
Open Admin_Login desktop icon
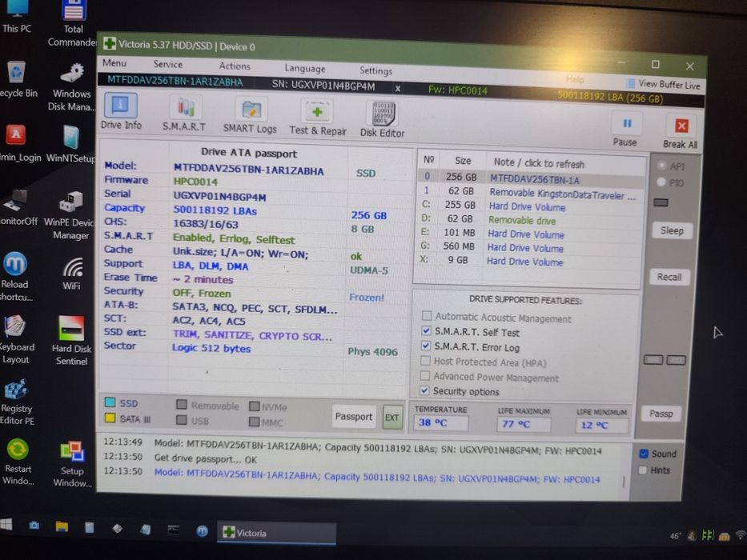pyautogui.click(x=18, y=143)
